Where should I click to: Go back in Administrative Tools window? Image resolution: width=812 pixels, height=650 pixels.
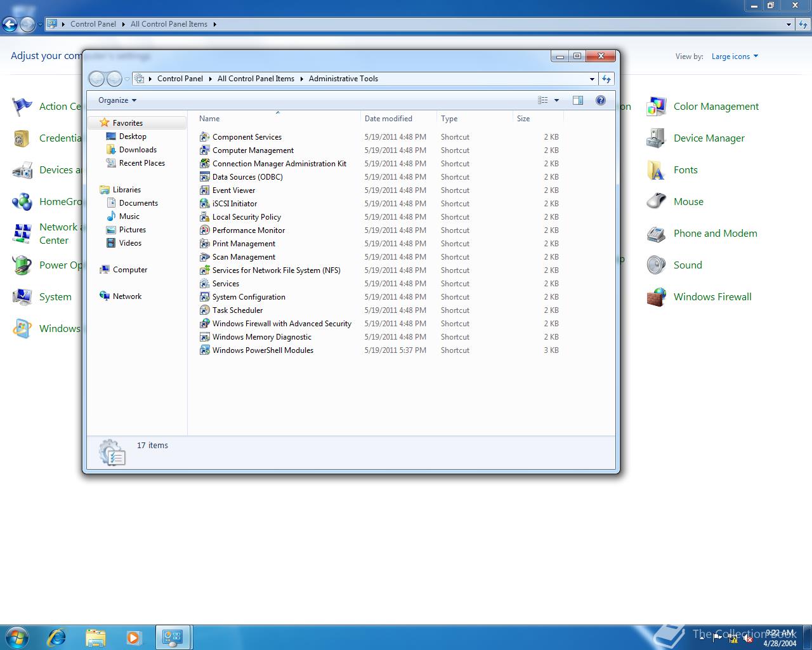coord(96,79)
